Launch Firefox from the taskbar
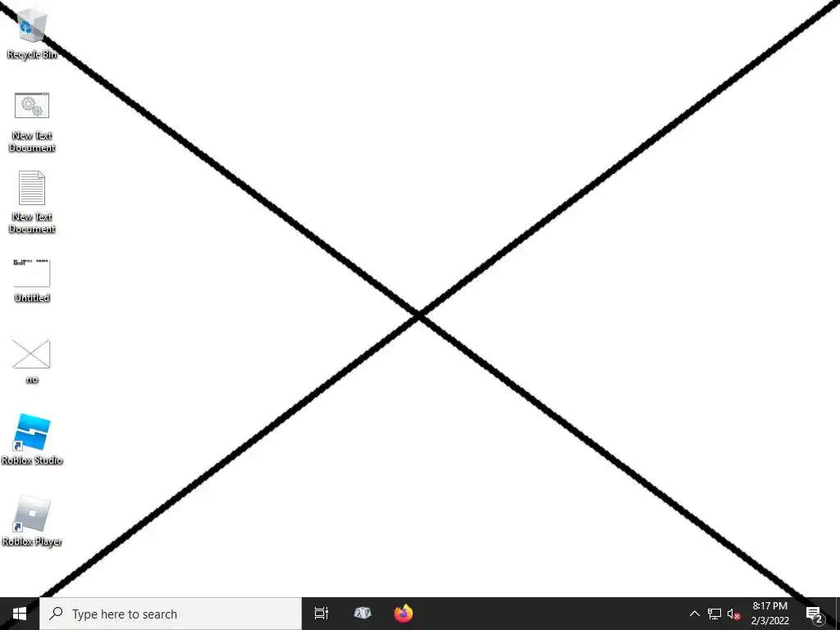The height and width of the screenshot is (630, 840). 404,614
